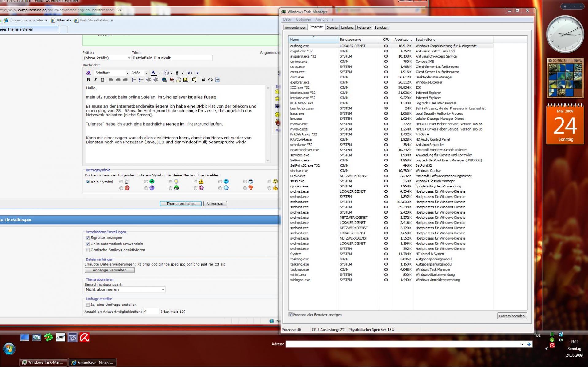Open the Optionen menu in Task Manager
The width and height of the screenshot is (588, 367).
pos(303,19)
